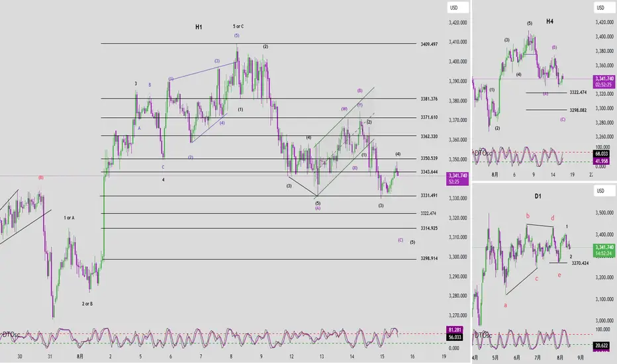Click the purple 3,341.740 price label with 52:25 countdown
This screenshot has width=617, height=364.
click(x=457, y=179)
